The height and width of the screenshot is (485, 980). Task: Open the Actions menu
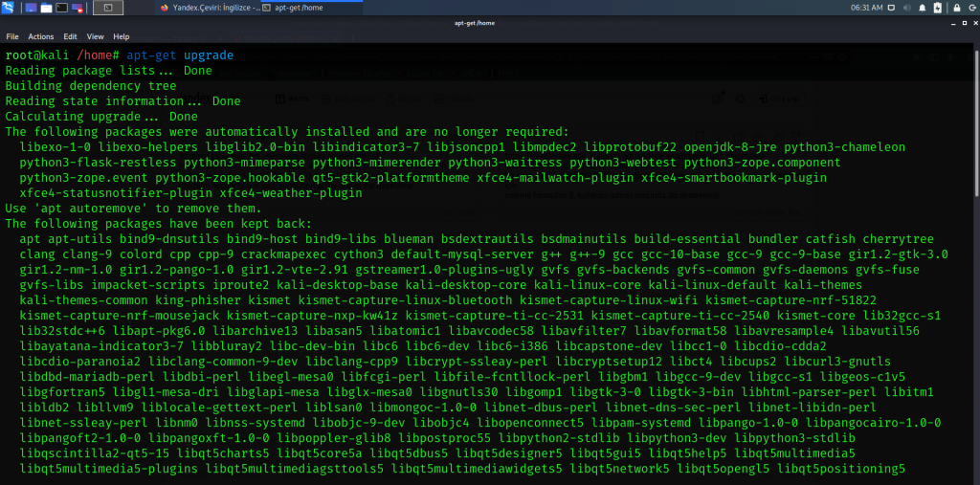(x=40, y=36)
